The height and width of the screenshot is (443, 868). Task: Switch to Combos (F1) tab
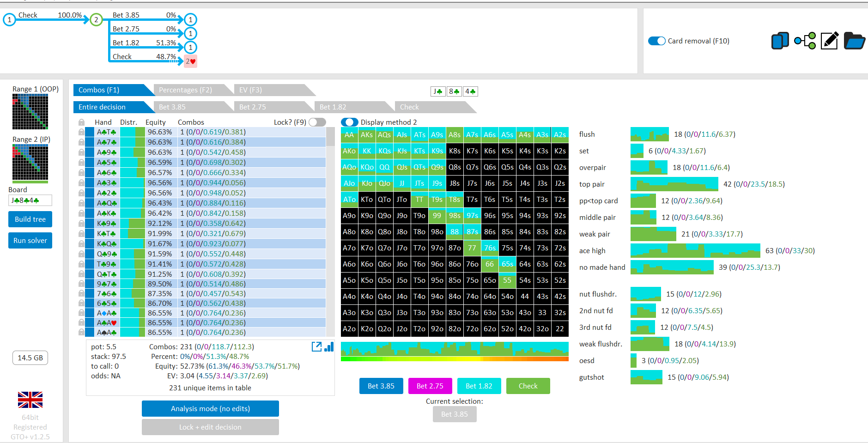coord(113,90)
